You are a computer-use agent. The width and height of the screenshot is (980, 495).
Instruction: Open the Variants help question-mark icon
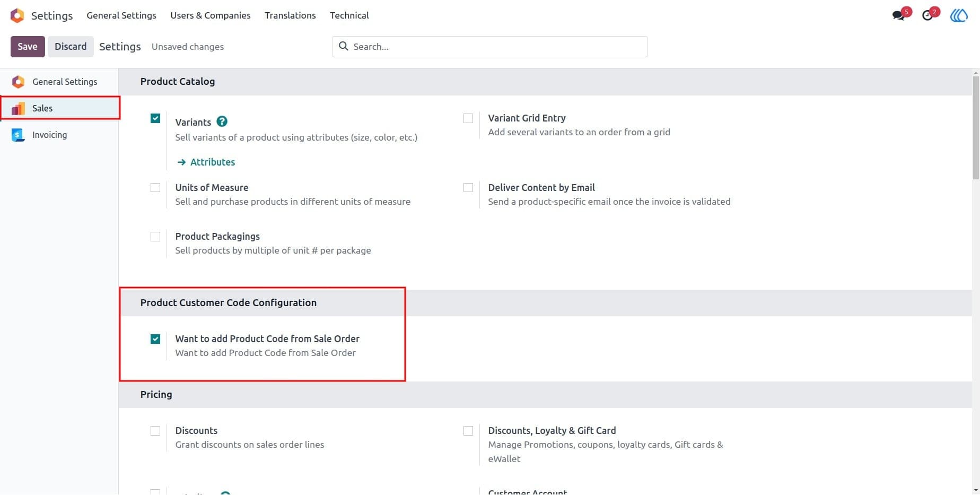[x=222, y=121]
